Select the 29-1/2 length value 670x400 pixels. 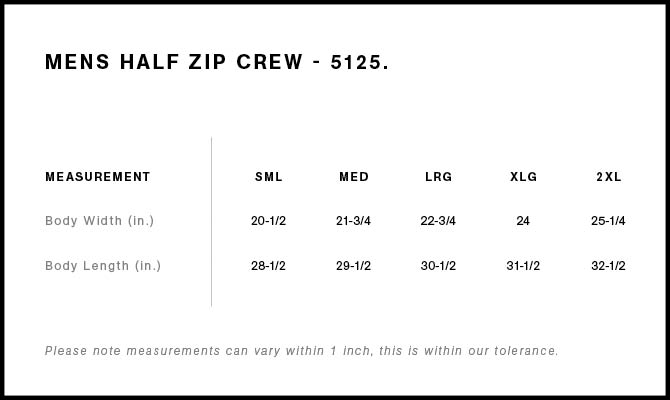pyautogui.click(x=354, y=266)
